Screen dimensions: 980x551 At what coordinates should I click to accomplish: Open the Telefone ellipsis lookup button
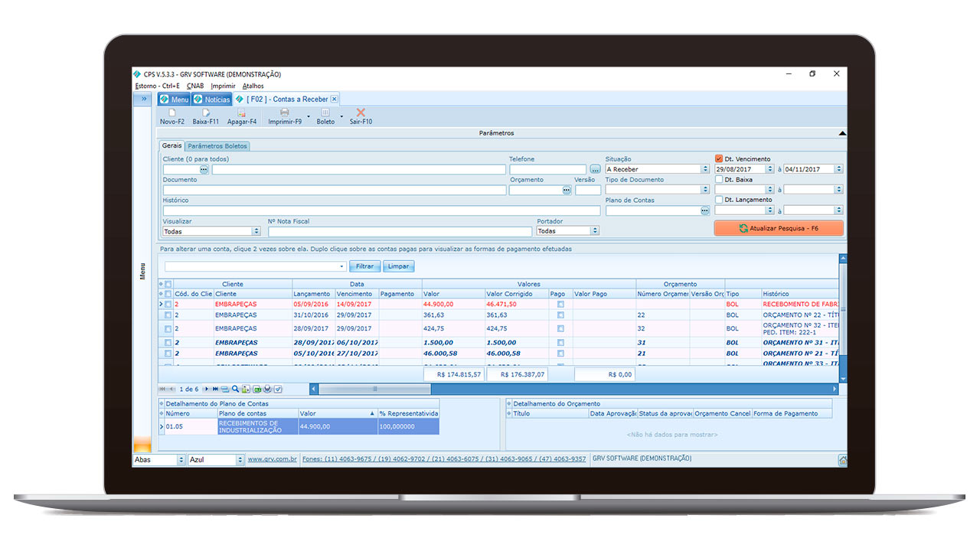(x=595, y=169)
